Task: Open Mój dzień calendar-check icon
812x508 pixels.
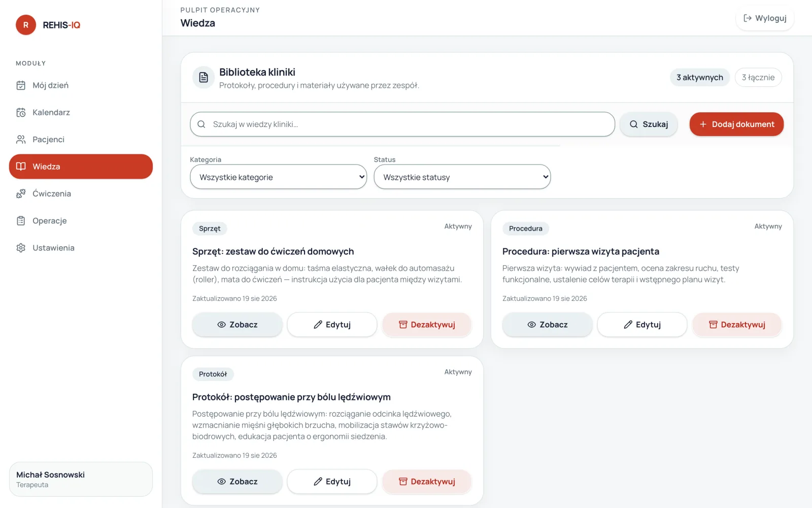Action: click(x=21, y=85)
